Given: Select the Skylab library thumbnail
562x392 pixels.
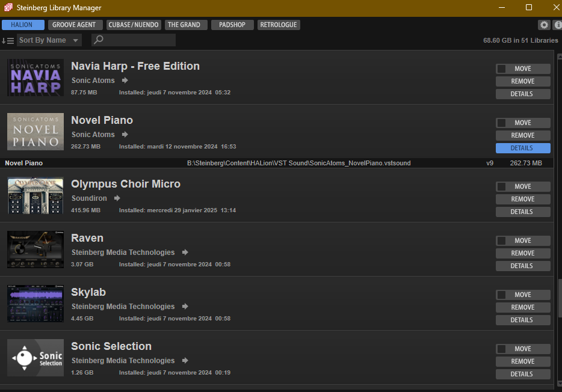Looking at the screenshot, I should [x=36, y=303].
